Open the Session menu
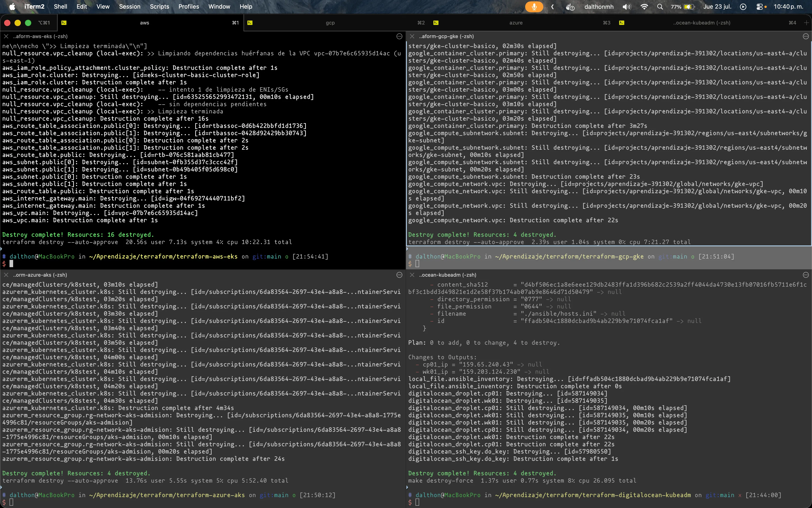This screenshot has width=812, height=508. point(130,7)
